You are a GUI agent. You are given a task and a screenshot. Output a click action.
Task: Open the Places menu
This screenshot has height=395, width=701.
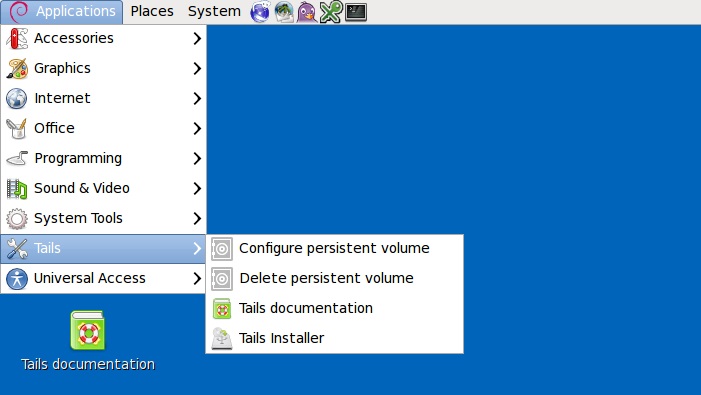tap(152, 12)
